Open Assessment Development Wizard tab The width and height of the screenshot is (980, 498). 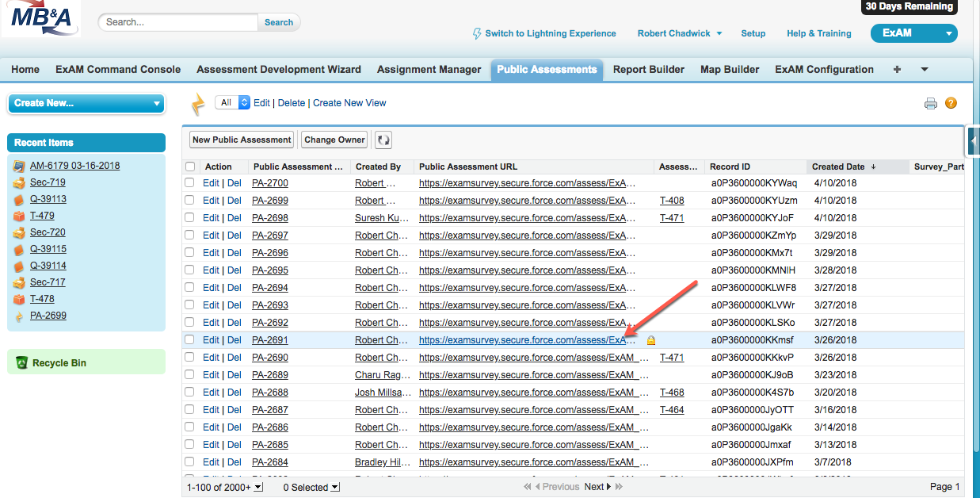(x=279, y=70)
